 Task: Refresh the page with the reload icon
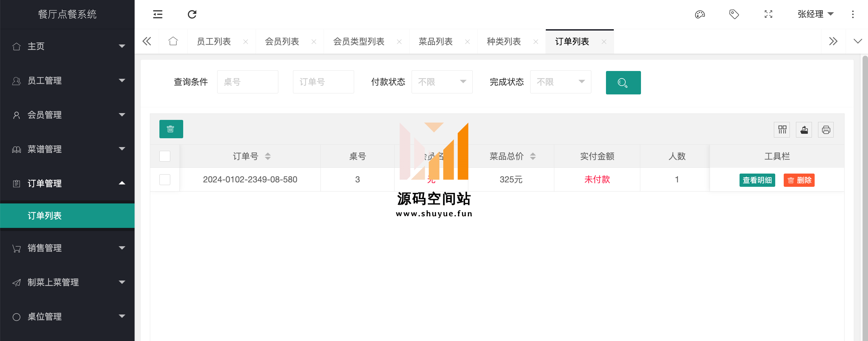[x=192, y=14]
